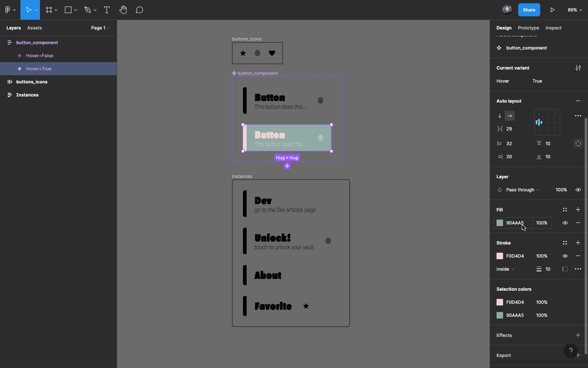Open the user avatar menu
The height and width of the screenshot is (368, 588).
507,10
